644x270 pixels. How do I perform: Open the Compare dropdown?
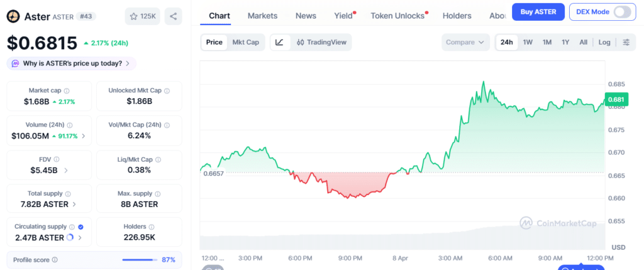click(x=465, y=42)
